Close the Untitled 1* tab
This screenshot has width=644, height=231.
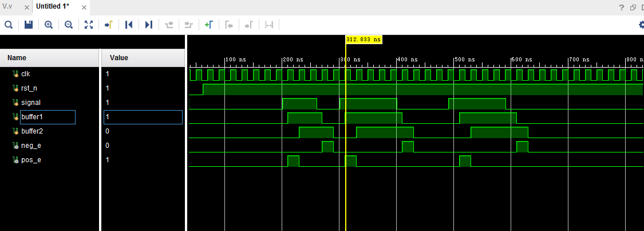[84, 7]
